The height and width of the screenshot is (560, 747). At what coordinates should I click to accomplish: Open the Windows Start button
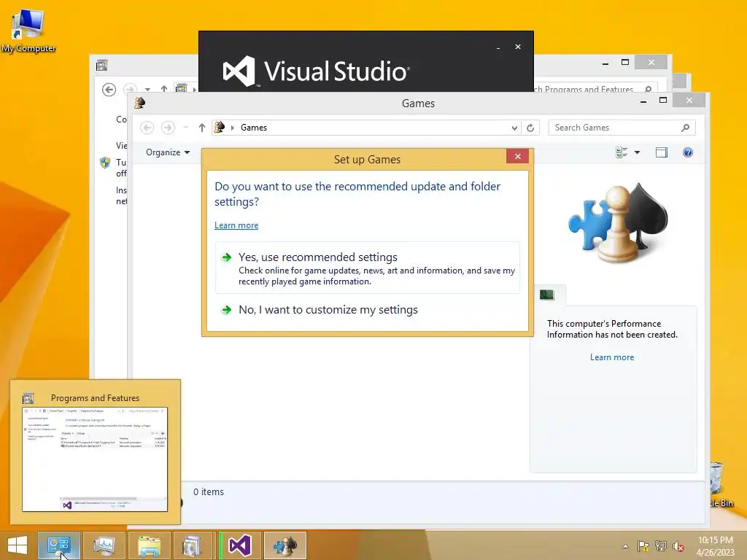point(18,545)
